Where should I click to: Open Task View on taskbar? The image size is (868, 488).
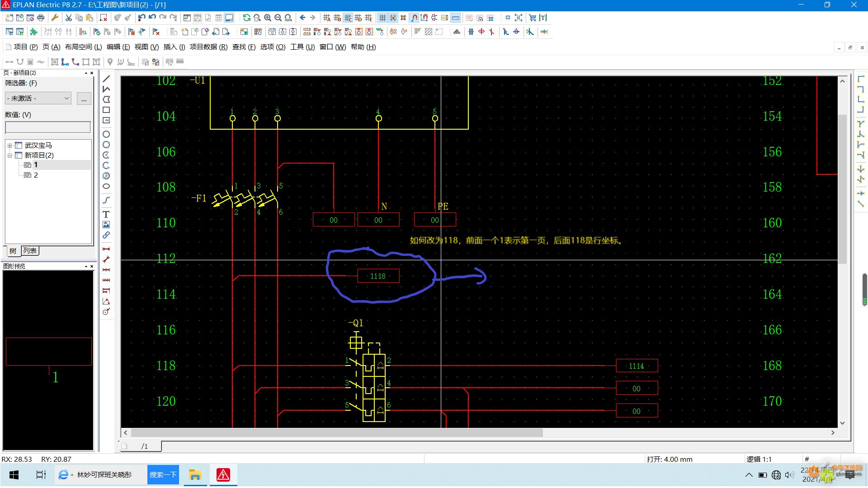pos(41,475)
